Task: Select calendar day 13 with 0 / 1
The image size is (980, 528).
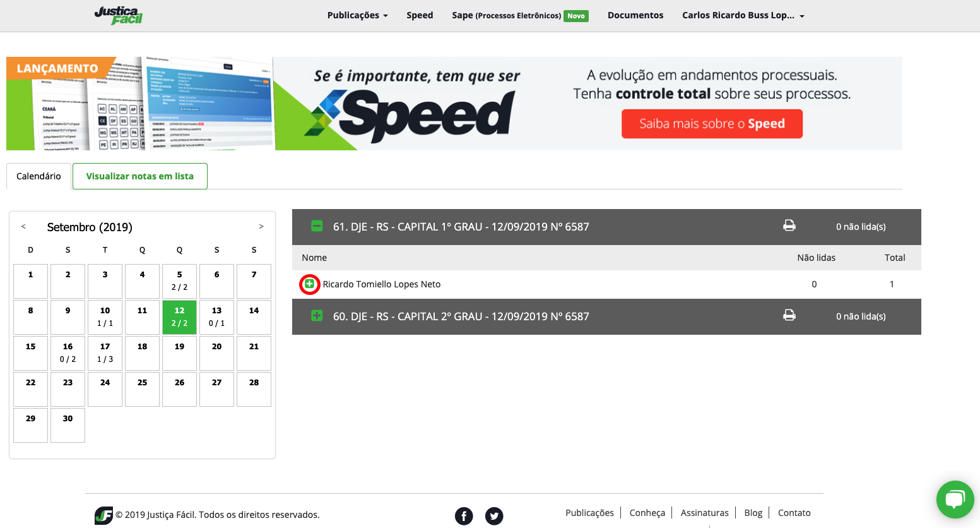Action: (216, 317)
